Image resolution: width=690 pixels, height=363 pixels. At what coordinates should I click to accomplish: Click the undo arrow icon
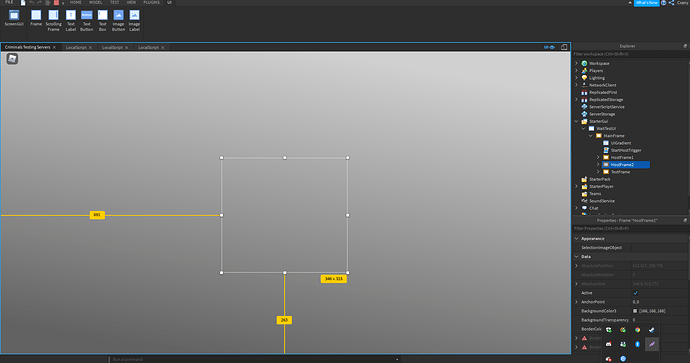pyautogui.click(x=32, y=3)
